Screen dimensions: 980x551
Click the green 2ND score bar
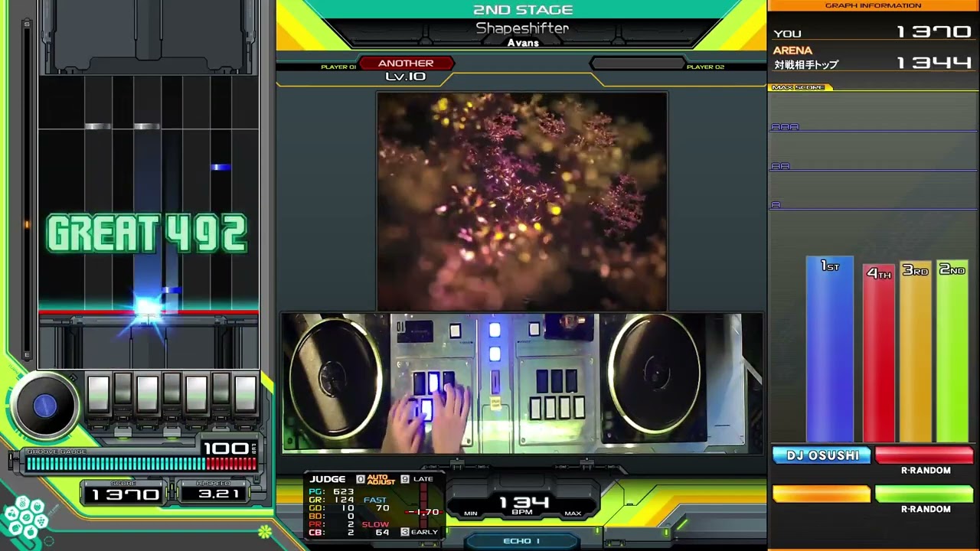click(x=952, y=351)
